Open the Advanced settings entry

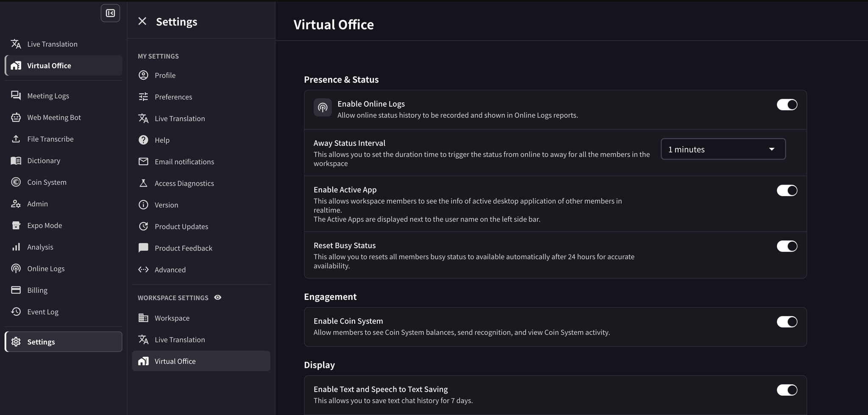(x=201, y=270)
